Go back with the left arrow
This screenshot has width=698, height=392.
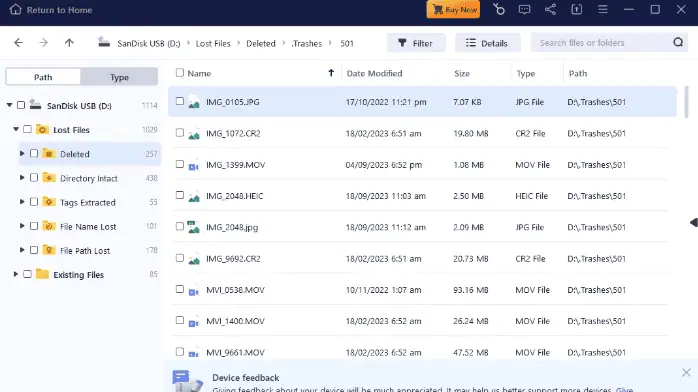[x=18, y=43]
